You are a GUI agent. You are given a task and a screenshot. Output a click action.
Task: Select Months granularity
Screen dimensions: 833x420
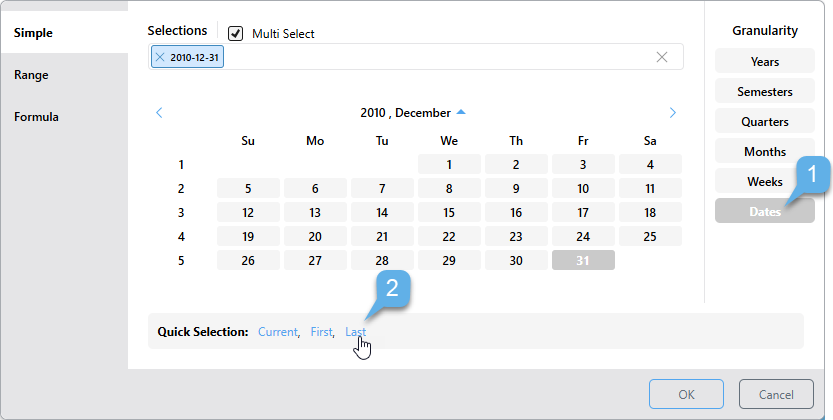coord(765,152)
